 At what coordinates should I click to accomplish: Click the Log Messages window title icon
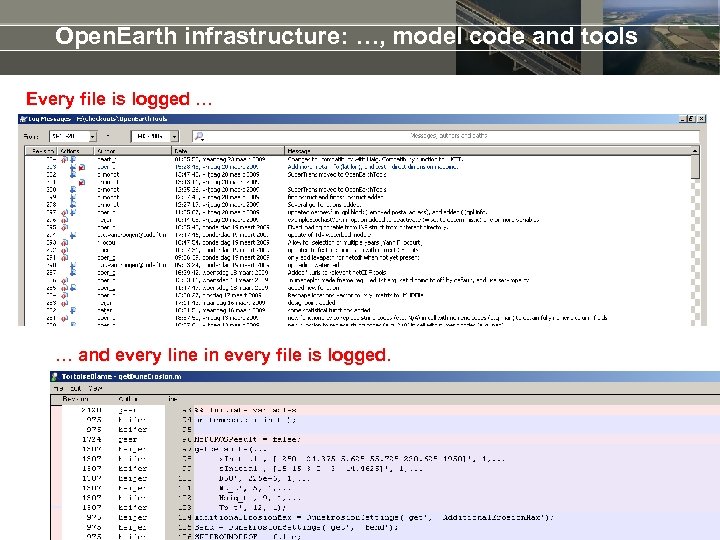[23, 119]
